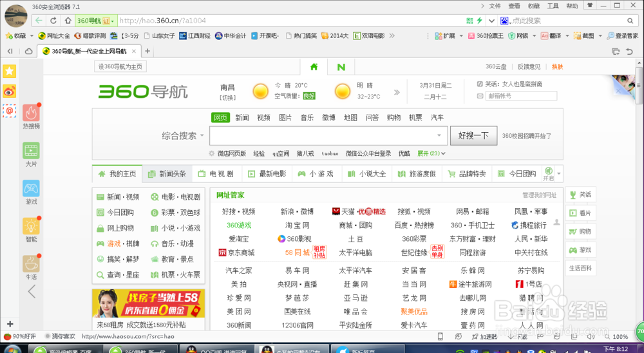Select 视频 search type
Image resolution: width=644 pixels, height=353 pixels.
pos(263,117)
